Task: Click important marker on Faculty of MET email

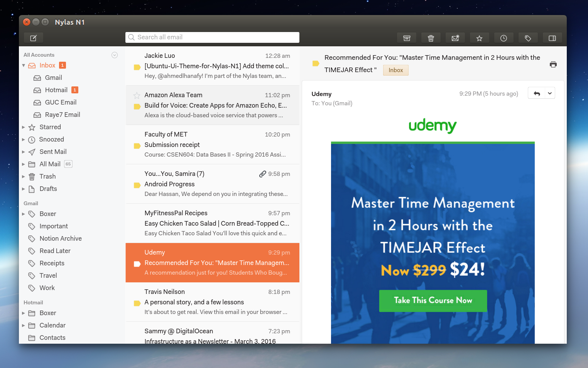Action: [137, 146]
